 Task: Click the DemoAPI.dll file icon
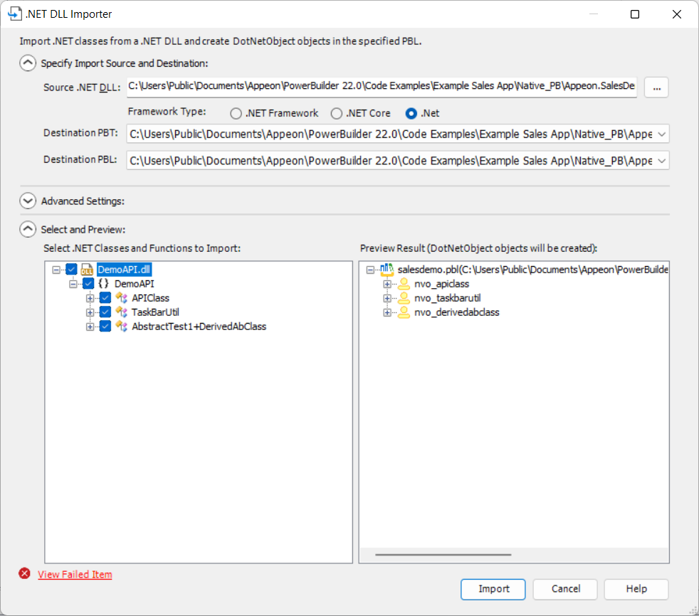tap(87, 270)
